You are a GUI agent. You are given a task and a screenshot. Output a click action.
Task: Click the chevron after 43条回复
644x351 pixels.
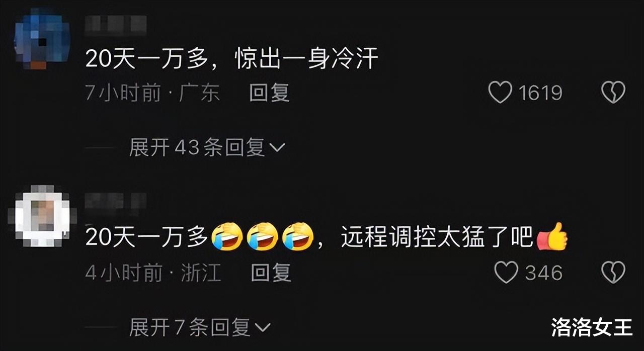click(278, 148)
